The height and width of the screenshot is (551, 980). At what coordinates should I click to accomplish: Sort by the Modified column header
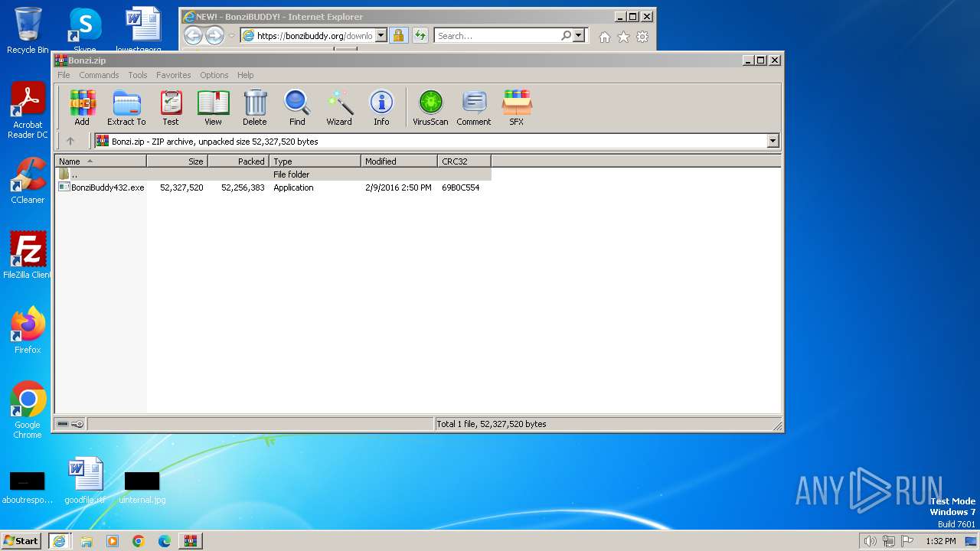tap(399, 161)
